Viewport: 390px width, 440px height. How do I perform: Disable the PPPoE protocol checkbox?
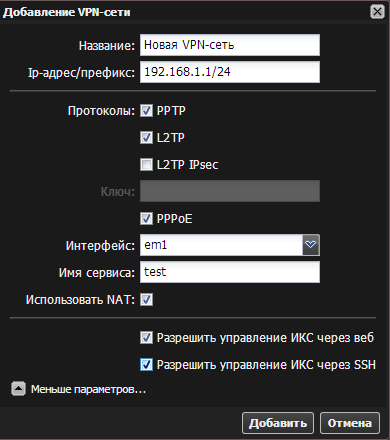[146, 219]
